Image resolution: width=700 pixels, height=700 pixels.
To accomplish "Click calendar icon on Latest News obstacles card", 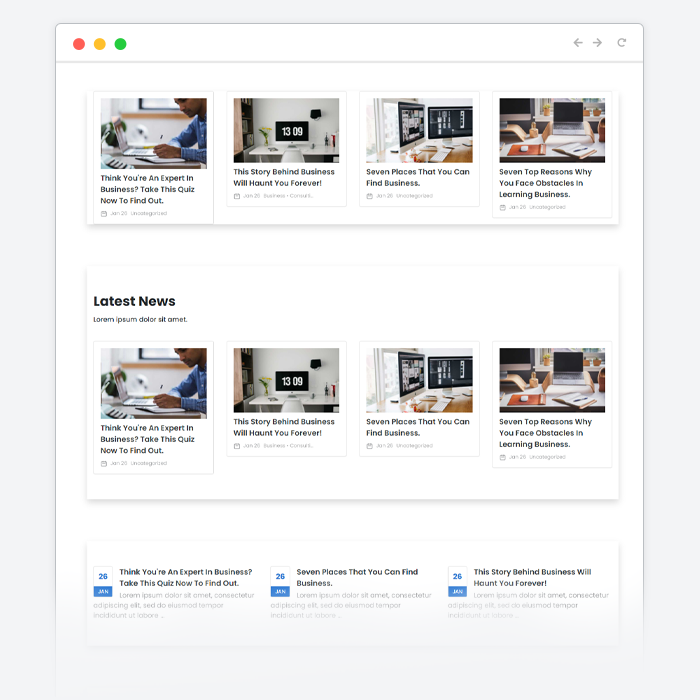I will 503,457.
